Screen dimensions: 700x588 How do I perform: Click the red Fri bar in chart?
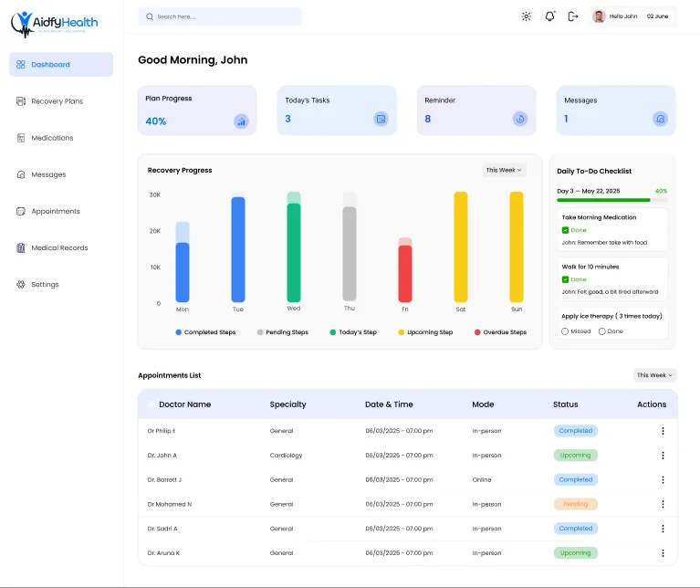tap(405, 274)
